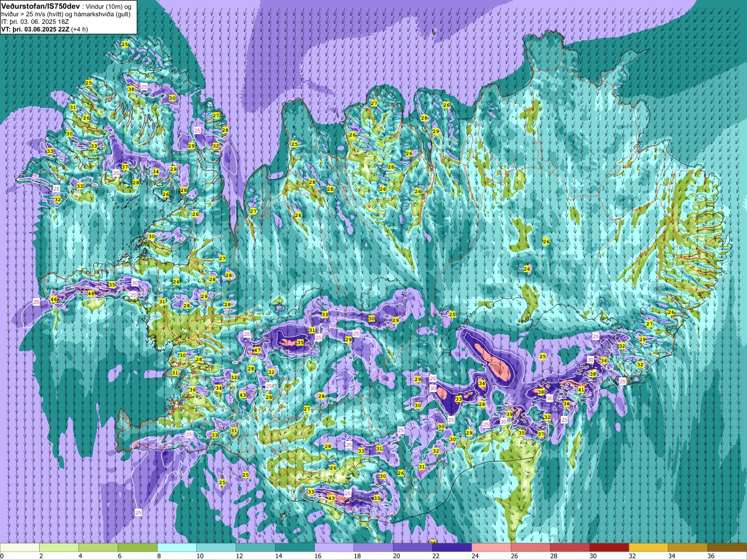Click the yellow 39 gust label on the map
This screenshot has height=560, width=747.
509,414
